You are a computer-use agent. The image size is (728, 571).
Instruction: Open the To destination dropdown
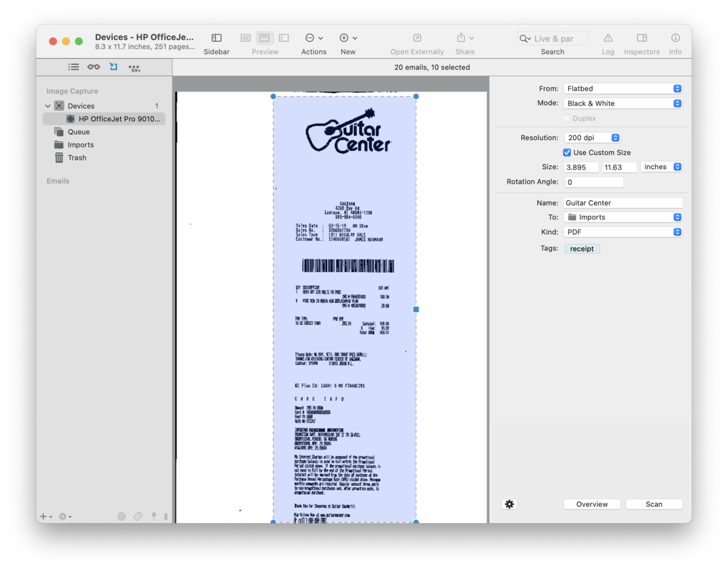pos(623,217)
